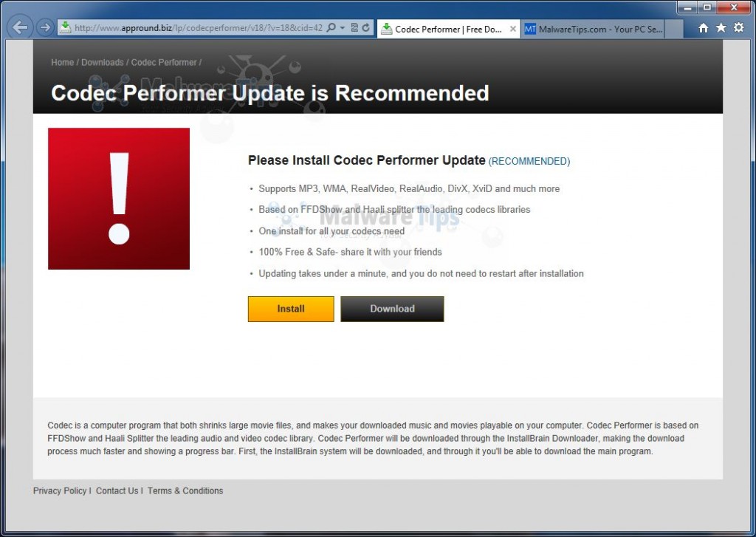This screenshot has height=537, width=756.
Task: Click the red exclamation warning image
Action: (119, 198)
